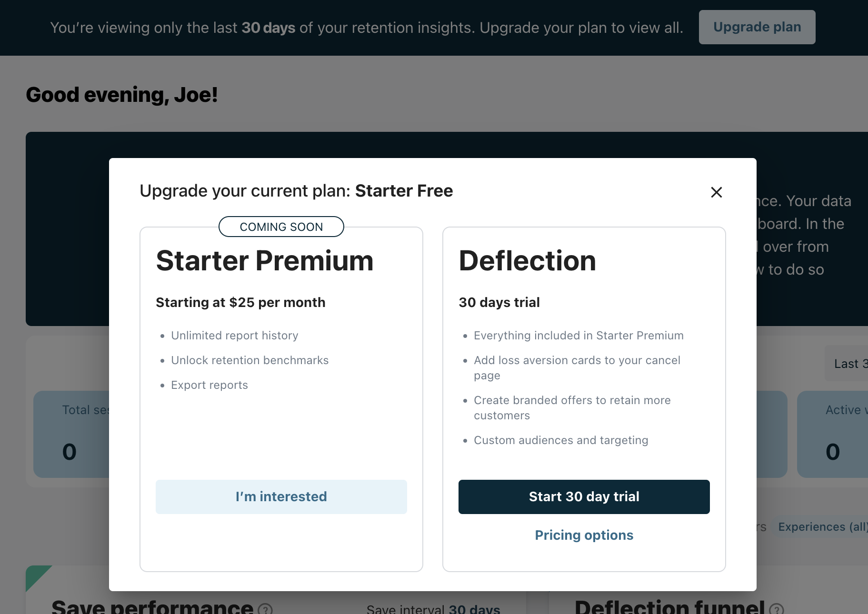The width and height of the screenshot is (868, 614).
Task: Open the Experiences (all) filter
Action: coord(822,527)
